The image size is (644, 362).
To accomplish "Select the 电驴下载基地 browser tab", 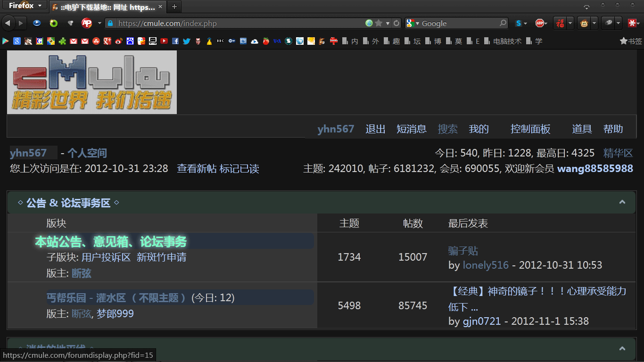I will [107, 7].
